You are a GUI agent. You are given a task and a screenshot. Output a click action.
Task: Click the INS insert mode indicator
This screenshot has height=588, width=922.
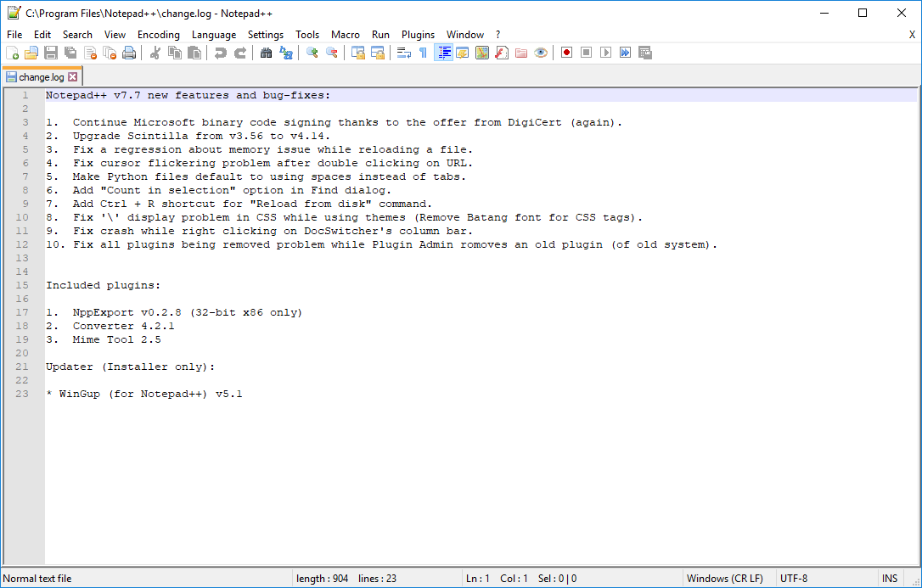pyautogui.click(x=890, y=579)
